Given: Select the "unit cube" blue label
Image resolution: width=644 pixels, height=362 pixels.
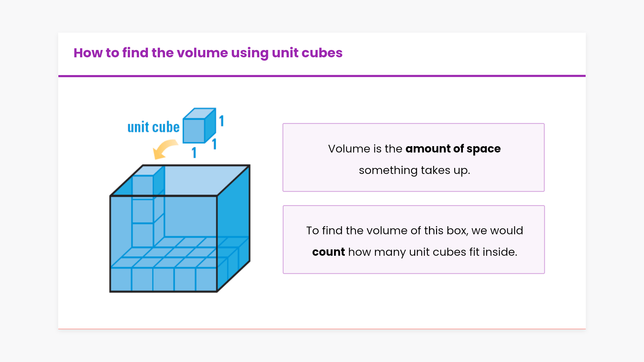Looking at the screenshot, I should (153, 127).
